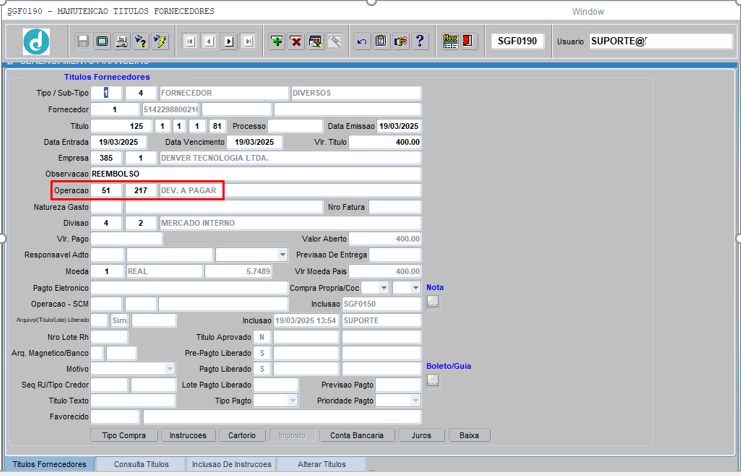Image resolution: width=741 pixels, height=476 pixels.
Task: Open the Motivo dropdown list
Action: click(x=169, y=369)
